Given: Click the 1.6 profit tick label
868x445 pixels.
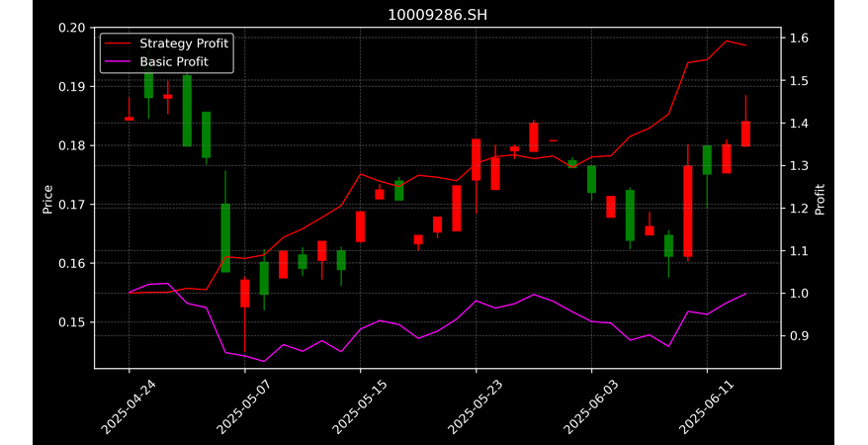Looking at the screenshot, I should tap(798, 39).
